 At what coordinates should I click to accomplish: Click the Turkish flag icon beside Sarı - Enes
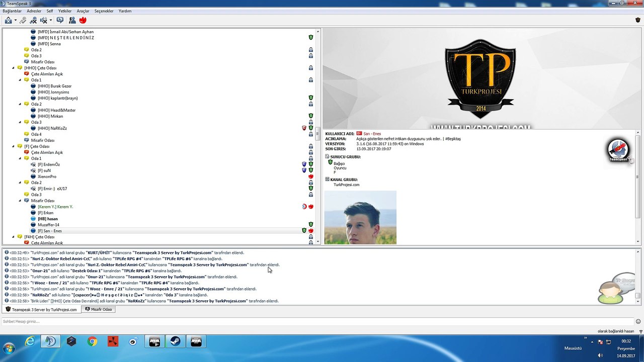coord(359,134)
